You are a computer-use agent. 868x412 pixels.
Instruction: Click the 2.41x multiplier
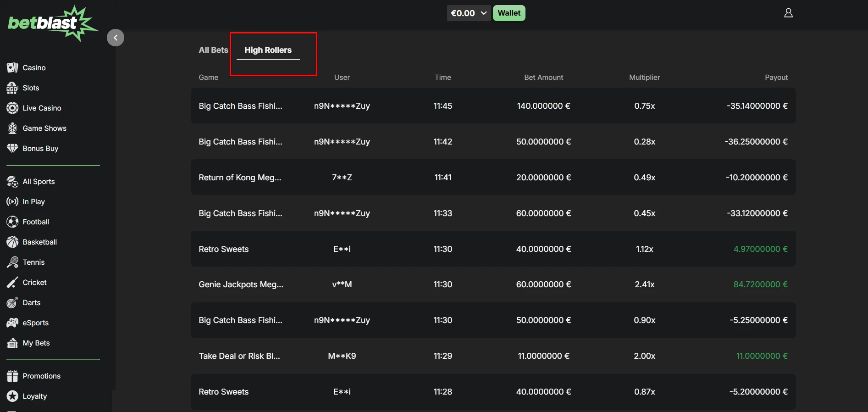coord(645,284)
